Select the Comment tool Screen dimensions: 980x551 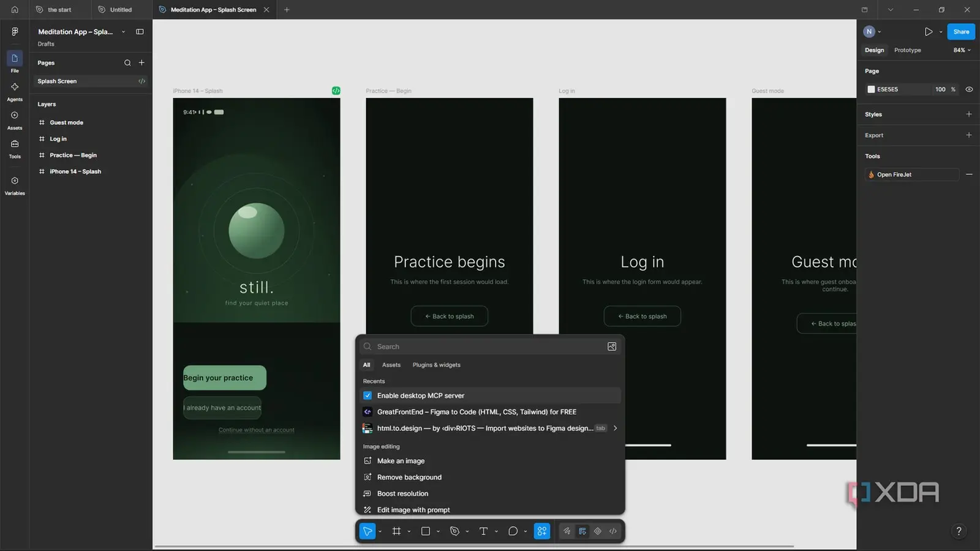[513, 531]
